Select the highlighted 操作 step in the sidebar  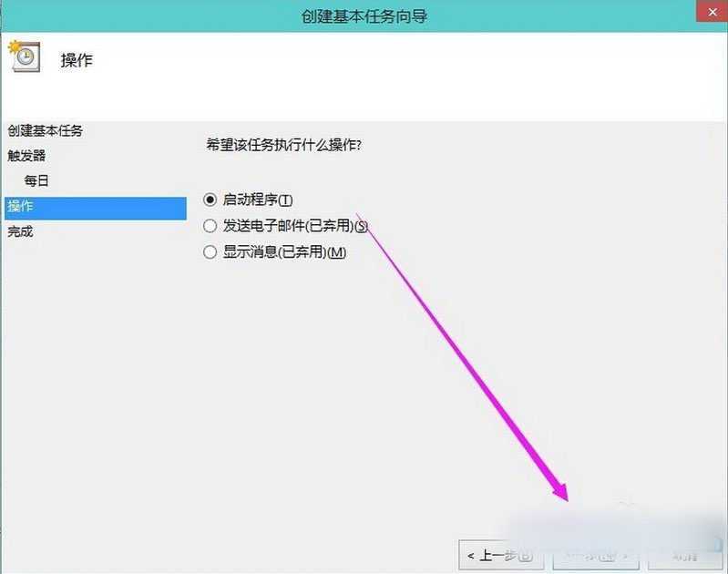pos(96,208)
